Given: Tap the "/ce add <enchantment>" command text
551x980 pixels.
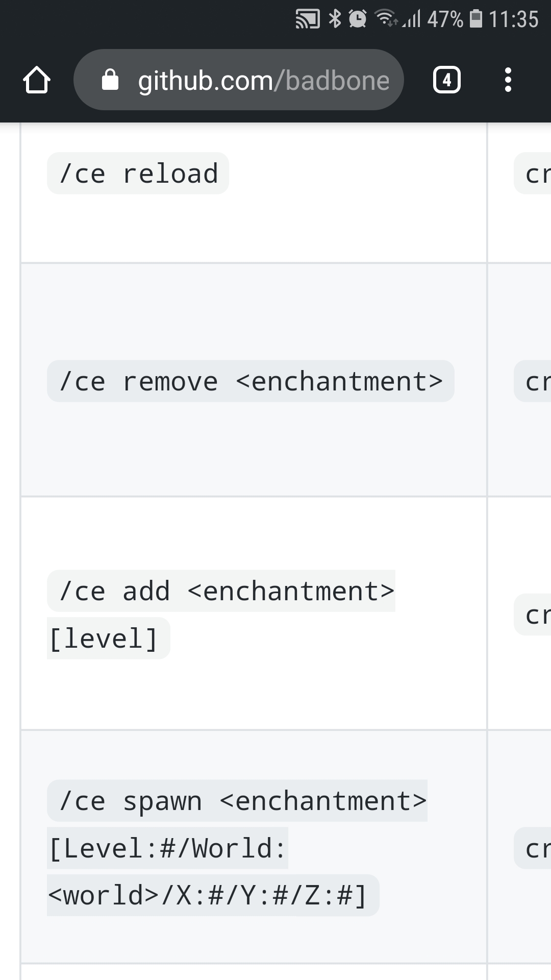Looking at the screenshot, I should 221,591.
